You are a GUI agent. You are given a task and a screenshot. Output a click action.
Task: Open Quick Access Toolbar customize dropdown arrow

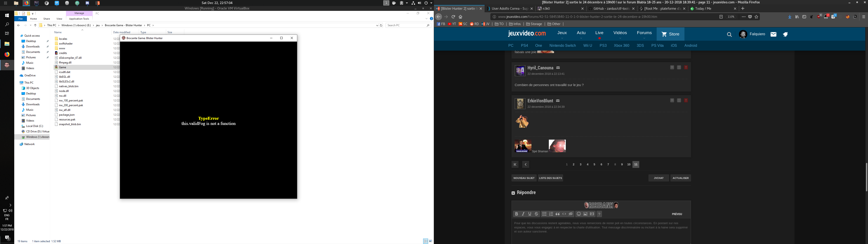(33, 14)
